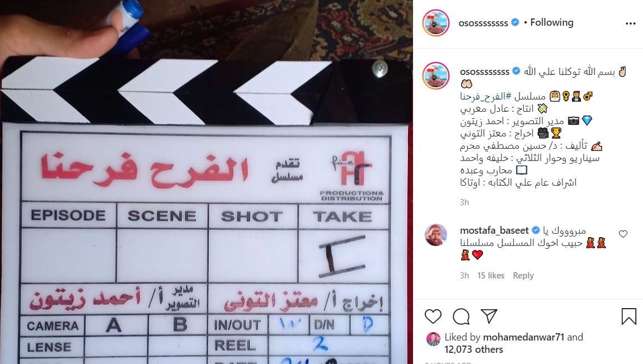The height and width of the screenshot is (364, 643).
Task: Open osossssssss profile picture in header
Action: pyautogui.click(x=436, y=23)
